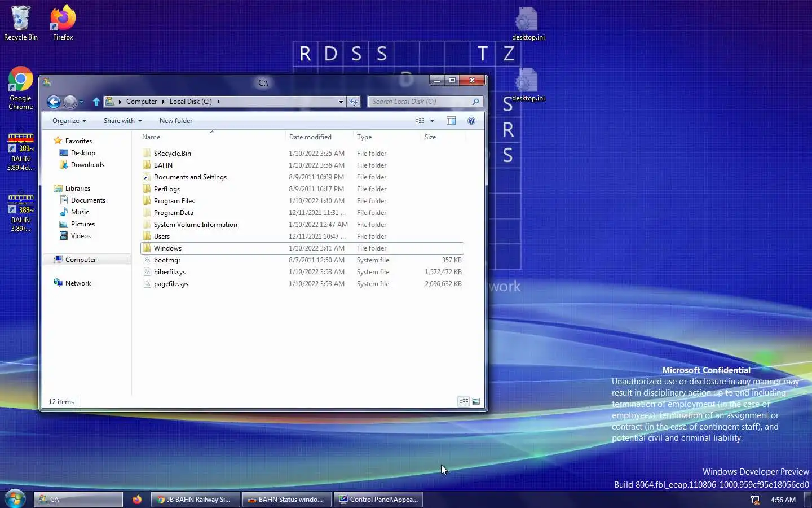Image resolution: width=812 pixels, height=508 pixels.
Task: Select the bootmgr system file
Action: click(302, 260)
